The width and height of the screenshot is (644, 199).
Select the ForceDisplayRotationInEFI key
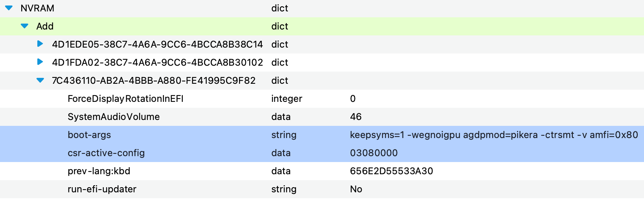(x=125, y=99)
